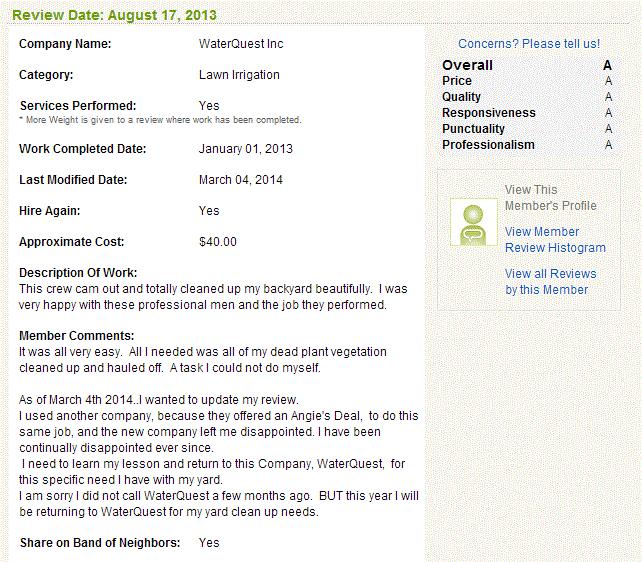Screen dimensions: 642x562
Task: Click the Review Date: August 17, 2013 heading
Action: pyautogui.click(x=114, y=15)
